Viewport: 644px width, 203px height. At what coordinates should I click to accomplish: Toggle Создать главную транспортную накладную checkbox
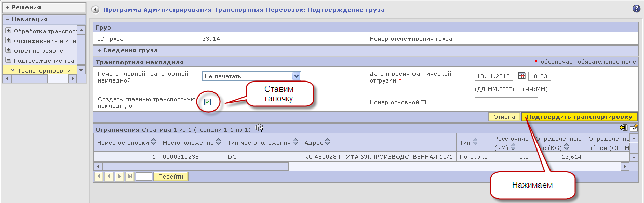click(x=207, y=102)
